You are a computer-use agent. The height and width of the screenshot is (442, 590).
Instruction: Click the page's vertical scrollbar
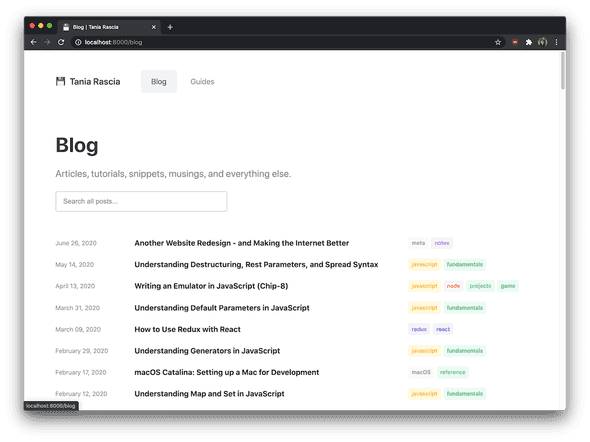pyautogui.click(x=563, y=71)
